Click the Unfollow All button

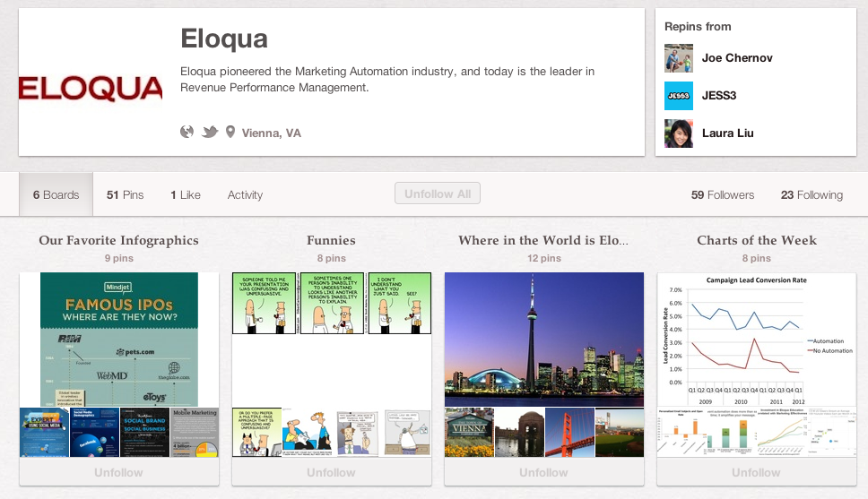(x=438, y=194)
